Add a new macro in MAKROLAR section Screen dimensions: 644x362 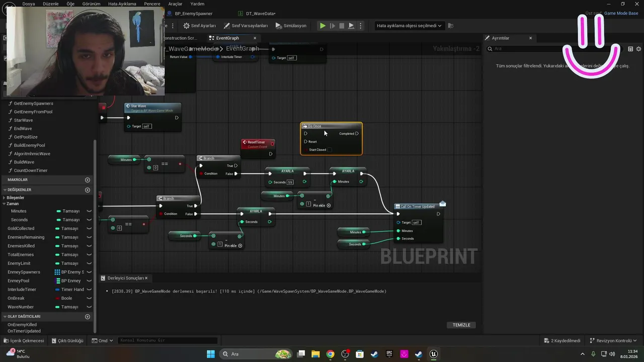[x=88, y=179]
